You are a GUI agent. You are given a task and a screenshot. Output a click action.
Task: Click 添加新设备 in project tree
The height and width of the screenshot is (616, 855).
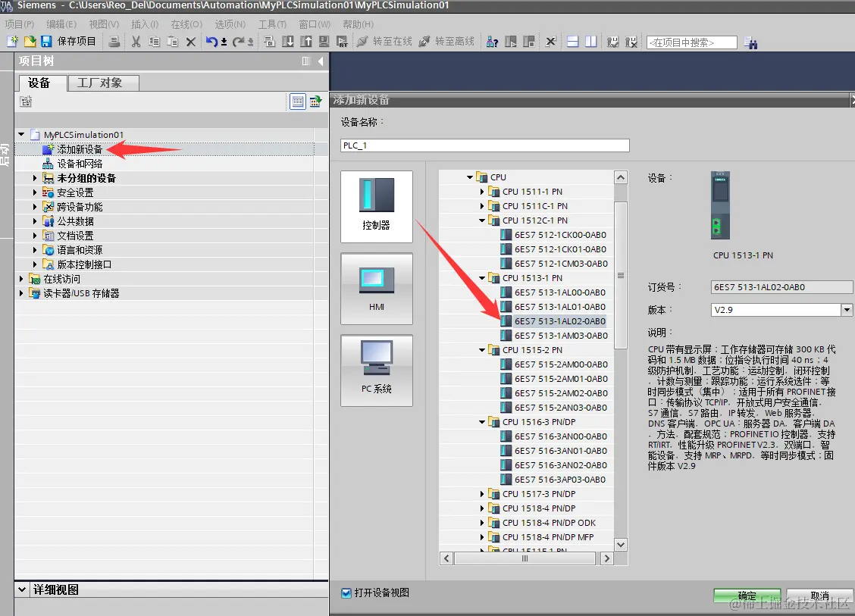click(80, 149)
